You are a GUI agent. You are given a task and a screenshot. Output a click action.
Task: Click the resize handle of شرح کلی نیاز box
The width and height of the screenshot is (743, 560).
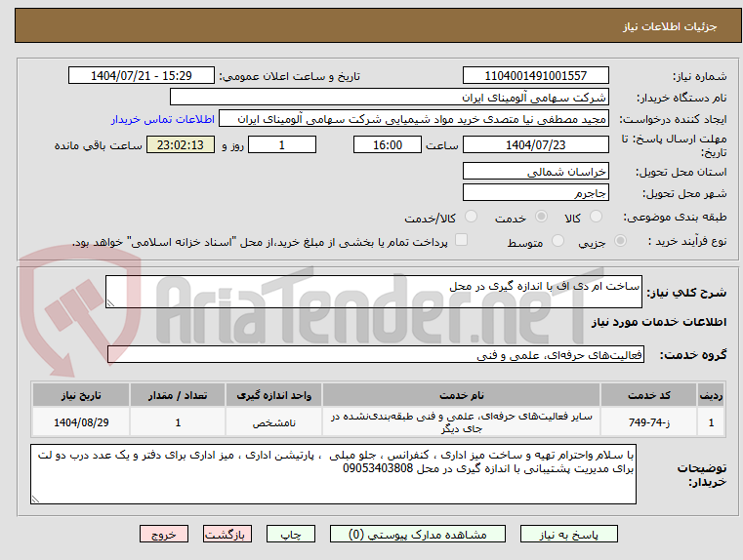coord(110,303)
